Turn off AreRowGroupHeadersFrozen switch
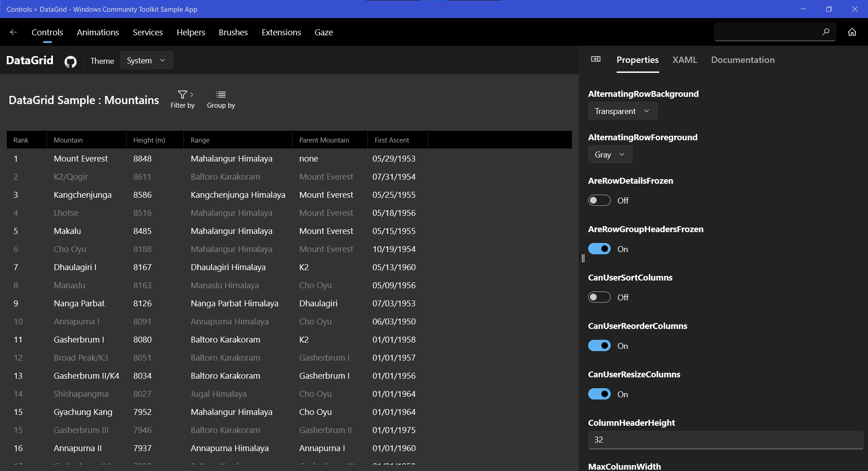Image resolution: width=868 pixels, height=471 pixels. tap(599, 249)
